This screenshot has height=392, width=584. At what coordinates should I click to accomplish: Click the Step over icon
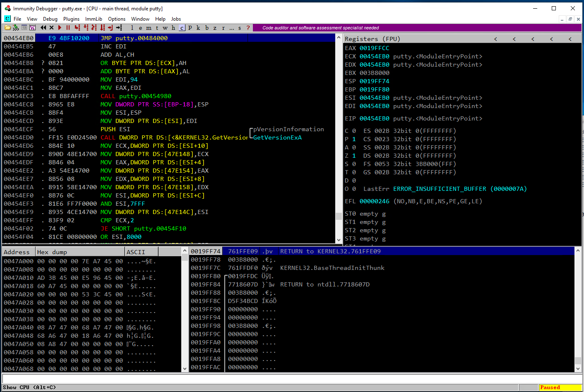tap(86, 28)
